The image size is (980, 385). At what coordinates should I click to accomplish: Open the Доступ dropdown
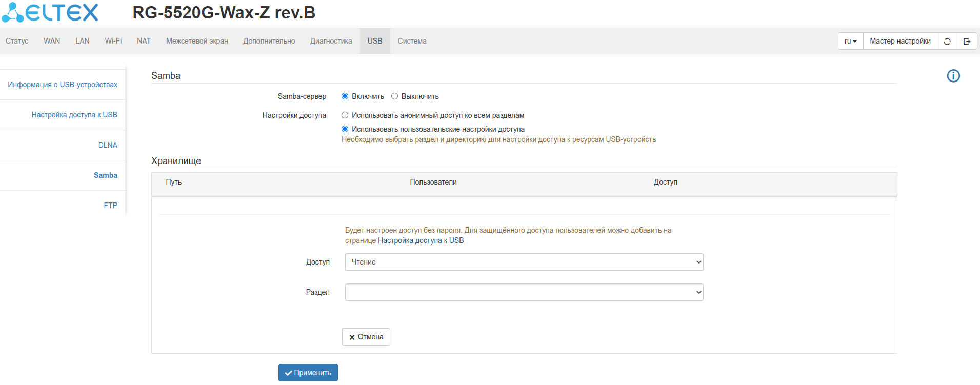524,262
